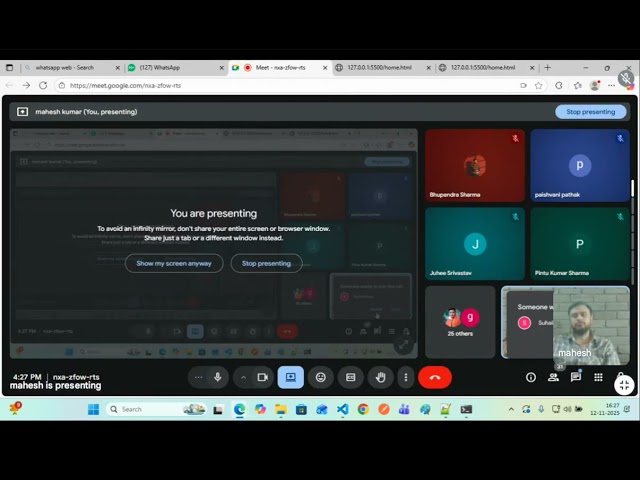Leave the call with red hang-up button
640x480 pixels.
(435, 377)
